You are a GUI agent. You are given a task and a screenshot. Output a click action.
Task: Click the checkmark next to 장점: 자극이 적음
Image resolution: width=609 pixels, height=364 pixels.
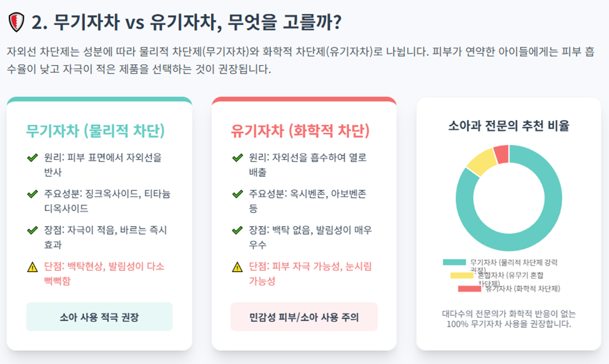[x=32, y=230]
